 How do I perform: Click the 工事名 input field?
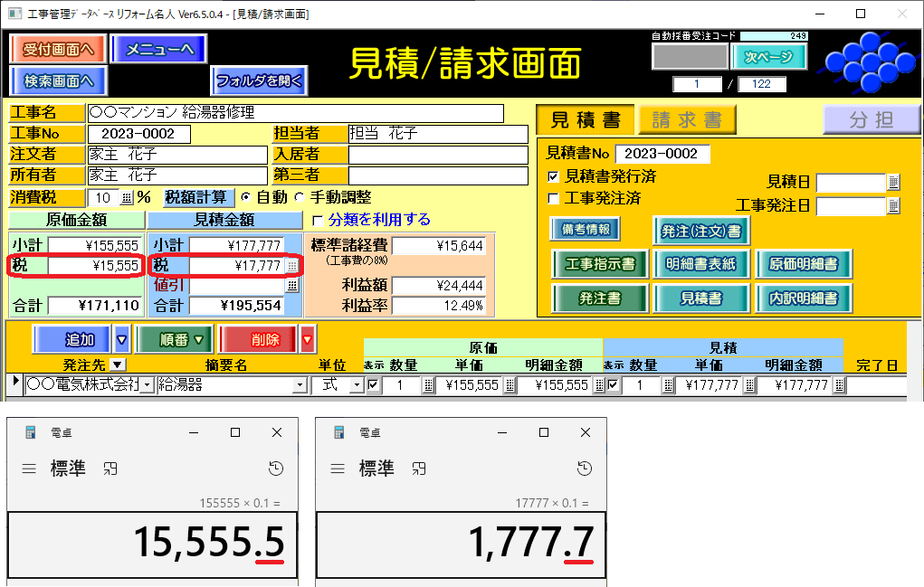click(295, 113)
